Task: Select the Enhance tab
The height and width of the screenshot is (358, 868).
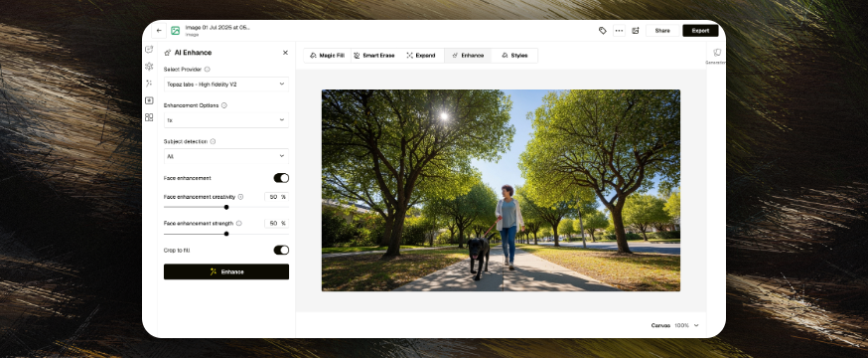Action: tap(468, 56)
